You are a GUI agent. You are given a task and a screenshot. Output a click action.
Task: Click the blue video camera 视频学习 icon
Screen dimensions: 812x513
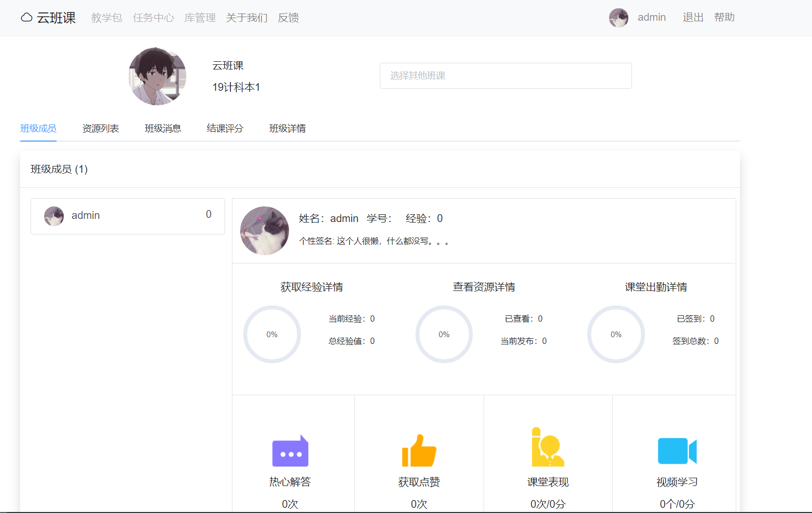[x=677, y=451]
